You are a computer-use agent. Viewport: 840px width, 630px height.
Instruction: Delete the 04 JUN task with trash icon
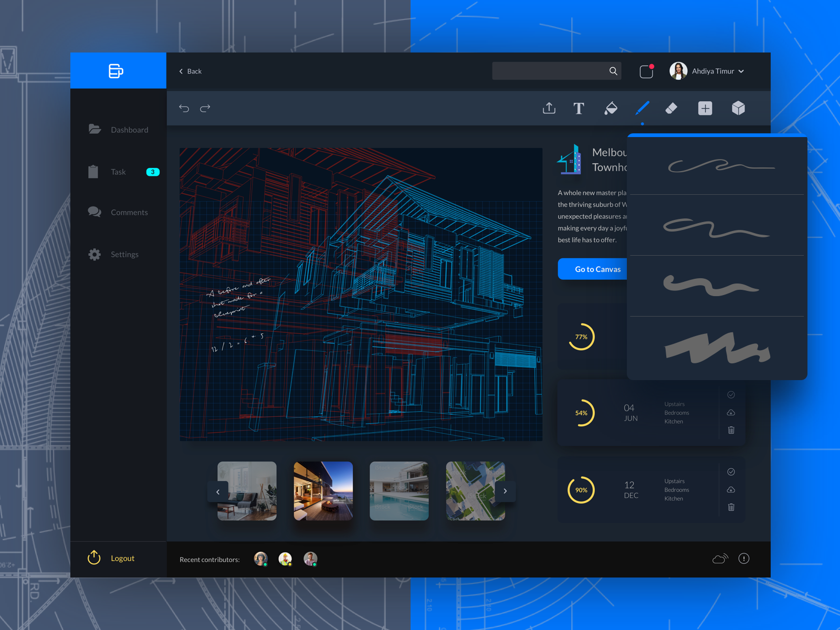tap(731, 430)
